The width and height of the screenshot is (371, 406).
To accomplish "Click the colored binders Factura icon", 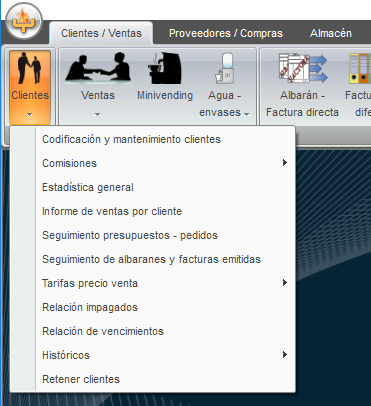I will click(x=360, y=68).
